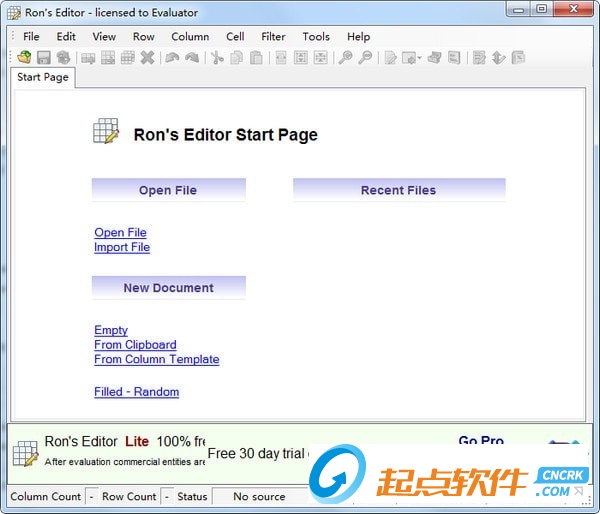Screen dimensions: 600x514
Task: Click the banner grid-and-pencil logo at the bottom
Action: [26, 454]
